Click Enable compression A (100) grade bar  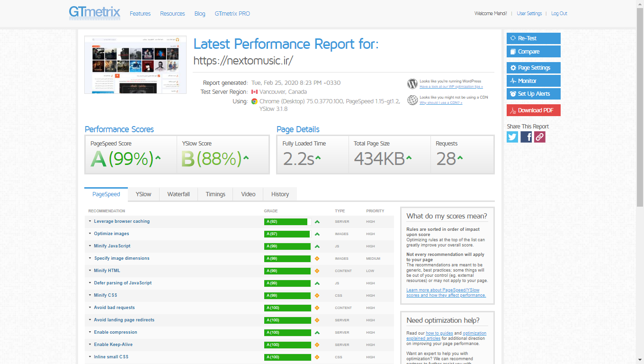pyautogui.click(x=287, y=332)
